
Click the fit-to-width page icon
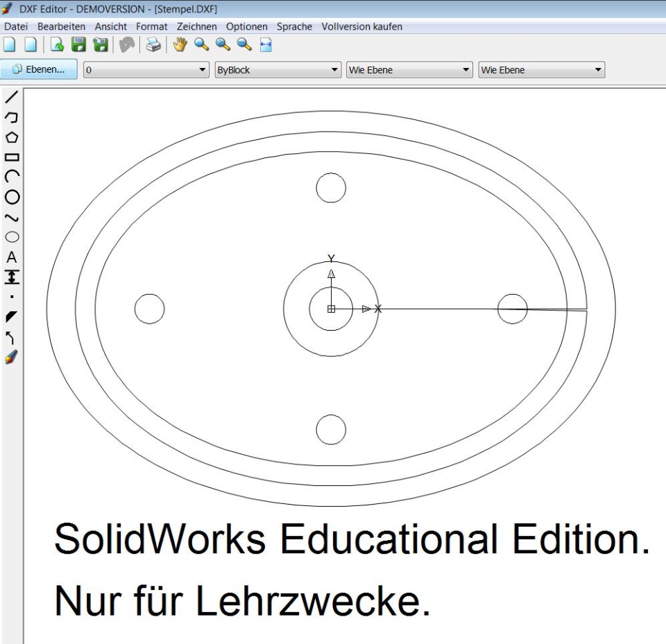266,44
